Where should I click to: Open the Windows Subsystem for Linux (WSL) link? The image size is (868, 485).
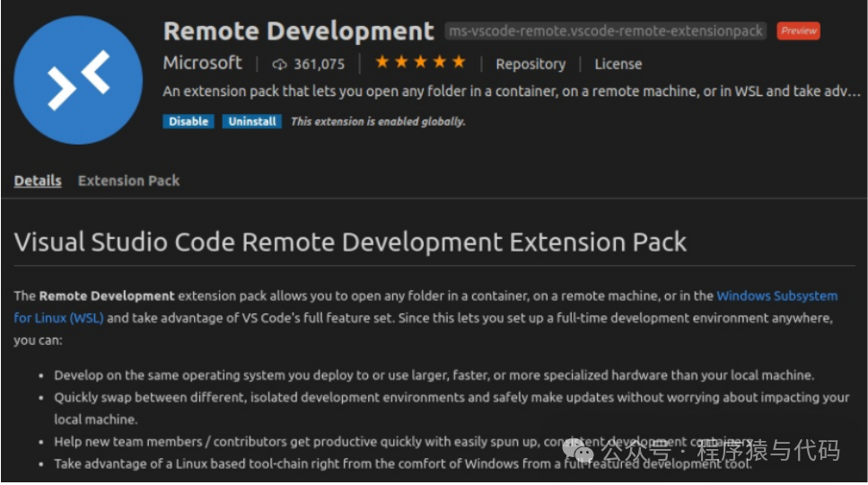point(776,295)
